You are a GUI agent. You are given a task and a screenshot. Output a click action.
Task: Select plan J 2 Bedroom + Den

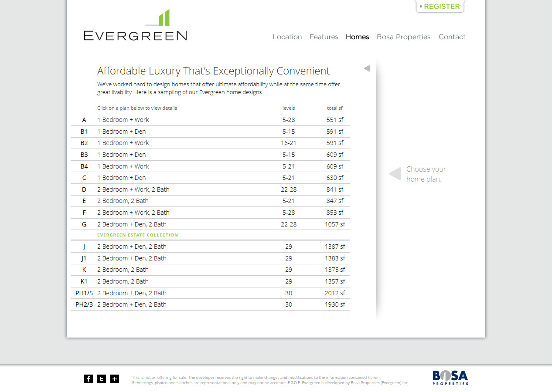[x=211, y=247]
